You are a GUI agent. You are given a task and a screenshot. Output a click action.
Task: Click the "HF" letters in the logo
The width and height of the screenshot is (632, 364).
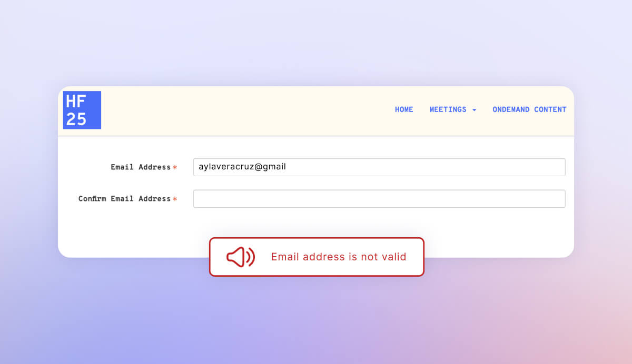pyautogui.click(x=76, y=101)
